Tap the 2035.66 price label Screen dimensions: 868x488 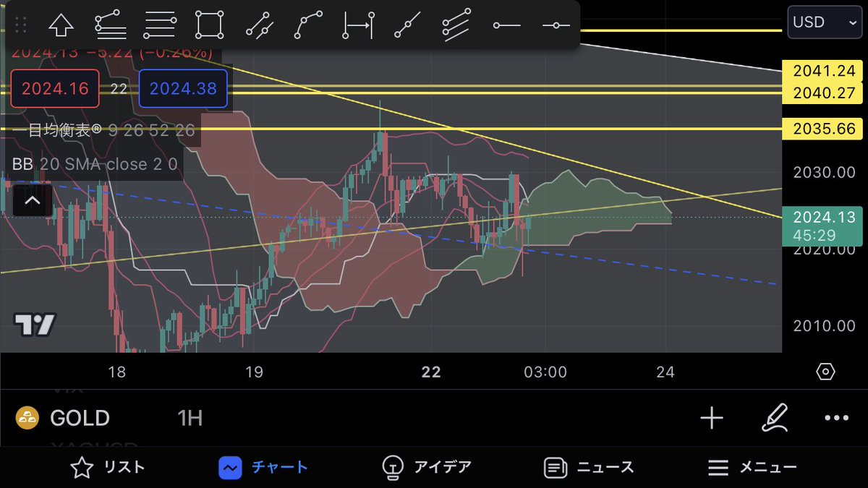pyautogui.click(x=823, y=129)
